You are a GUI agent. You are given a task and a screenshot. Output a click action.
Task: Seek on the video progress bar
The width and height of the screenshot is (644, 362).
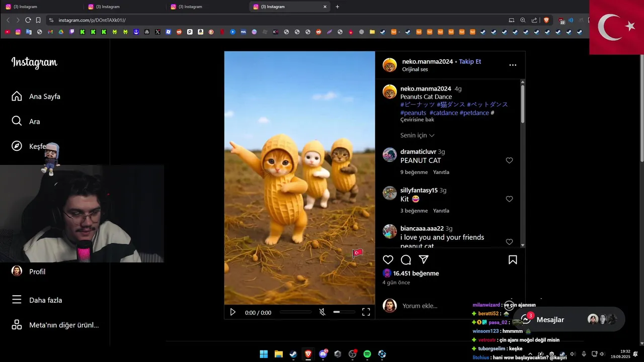coord(296,312)
